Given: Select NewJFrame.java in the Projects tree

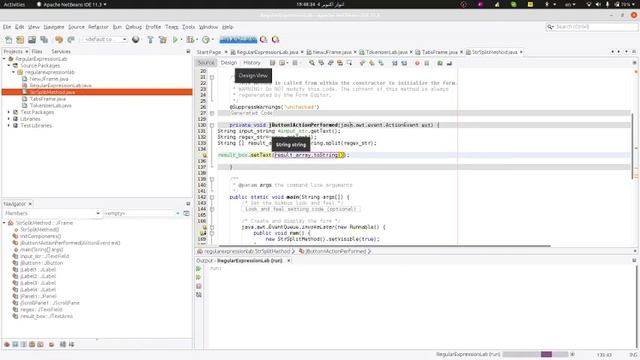Looking at the screenshot, I should click(x=49, y=79).
